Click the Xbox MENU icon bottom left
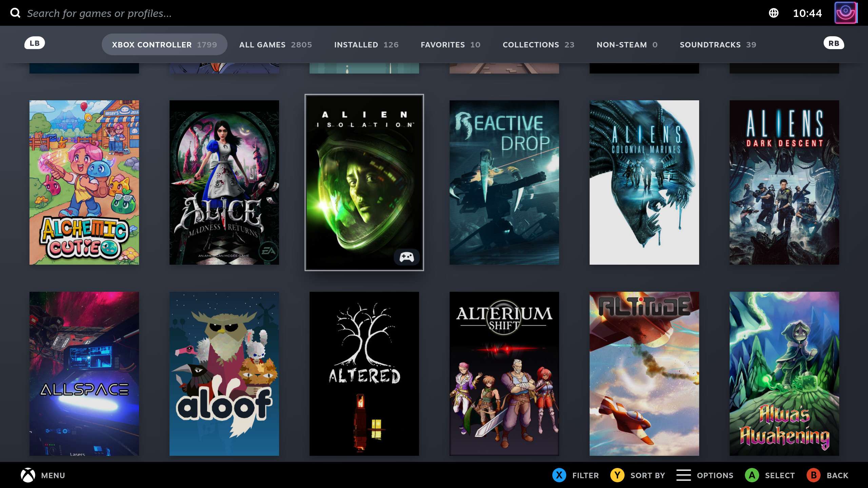The image size is (868, 488). pyautogui.click(x=27, y=475)
